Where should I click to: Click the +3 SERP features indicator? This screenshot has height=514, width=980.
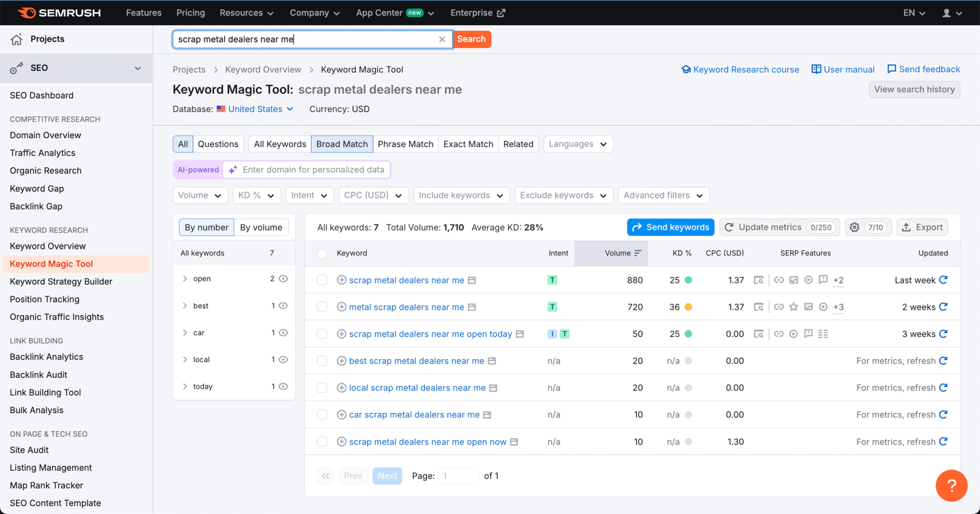pos(839,307)
